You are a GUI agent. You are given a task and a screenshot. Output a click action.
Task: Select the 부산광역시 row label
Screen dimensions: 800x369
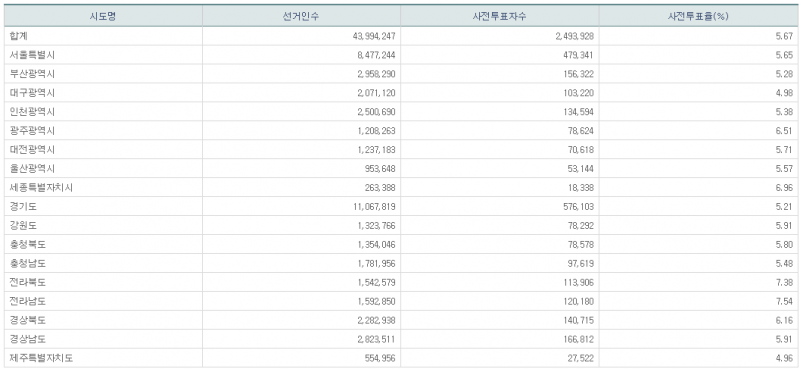(32, 74)
